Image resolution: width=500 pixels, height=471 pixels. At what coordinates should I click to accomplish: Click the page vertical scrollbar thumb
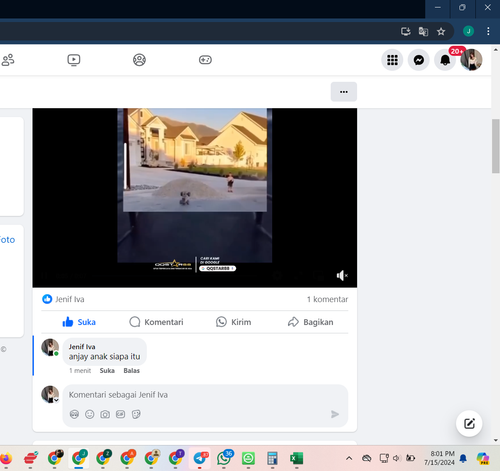point(496,146)
